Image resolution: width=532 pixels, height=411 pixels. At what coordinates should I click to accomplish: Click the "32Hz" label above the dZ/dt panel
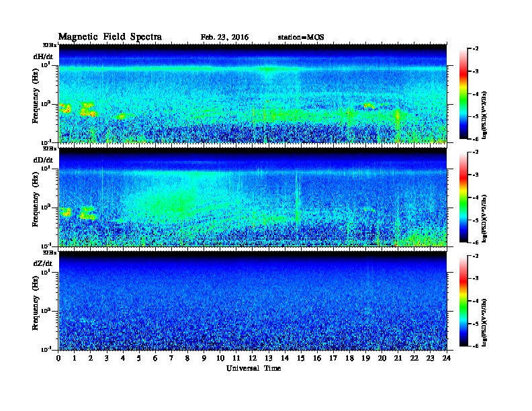coord(50,253)
